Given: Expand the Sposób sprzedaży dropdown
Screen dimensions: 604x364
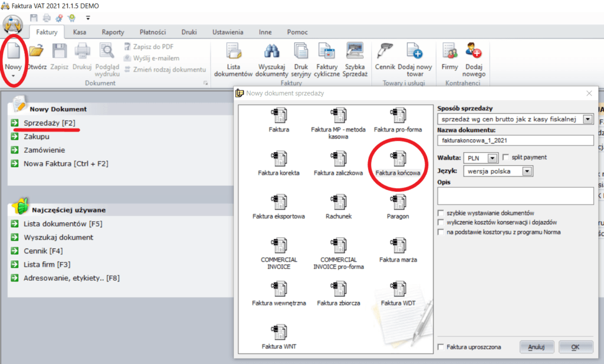Looking at the screenshot, I should 587,120.
